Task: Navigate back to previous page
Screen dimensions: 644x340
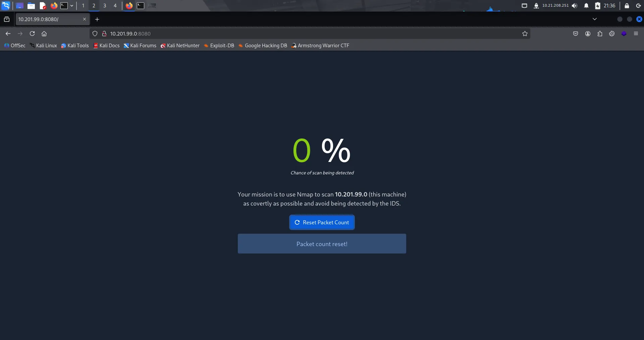Action: (8, 34)
